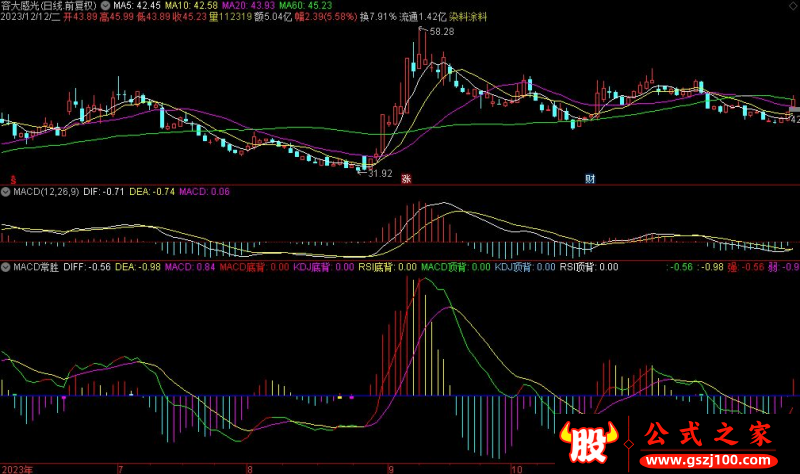
Task: Click the MACD(12,26,9) indicator title
Action: coord(46,192)
